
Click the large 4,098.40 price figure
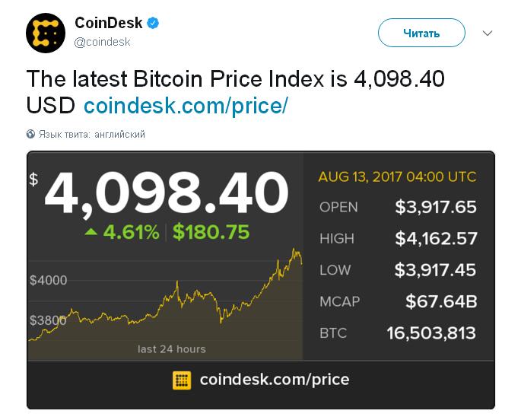(167, 192)
